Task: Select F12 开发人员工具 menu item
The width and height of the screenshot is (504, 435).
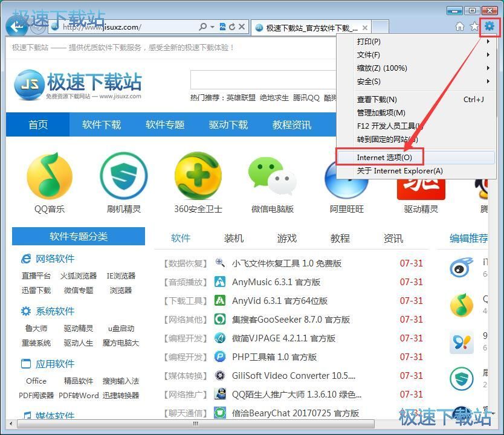Action: (416, 126)
